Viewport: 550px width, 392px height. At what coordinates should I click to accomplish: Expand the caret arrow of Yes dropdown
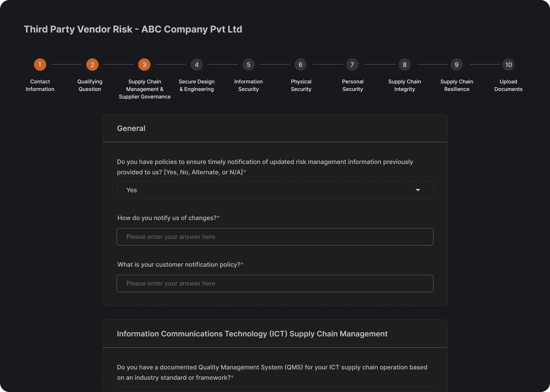pos(418,190)
